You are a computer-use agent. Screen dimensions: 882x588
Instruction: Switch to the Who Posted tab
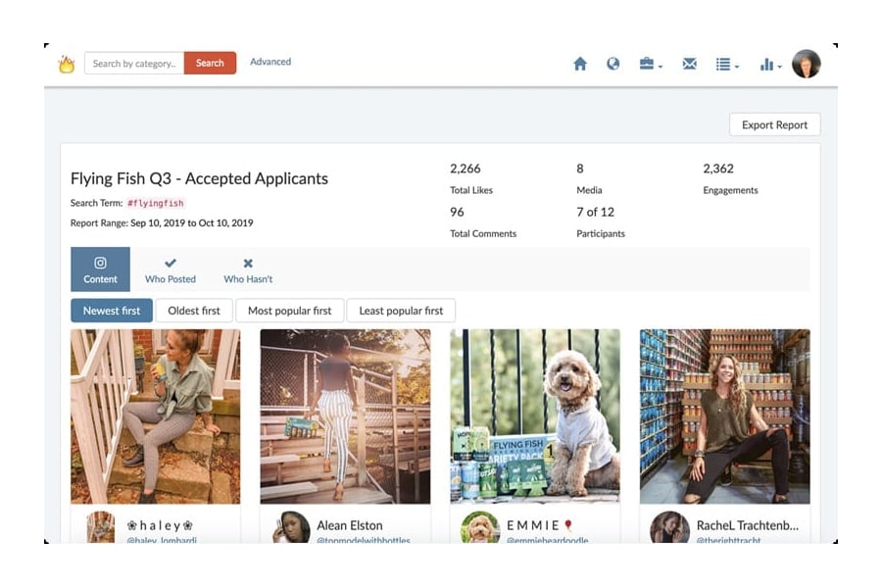171,269
